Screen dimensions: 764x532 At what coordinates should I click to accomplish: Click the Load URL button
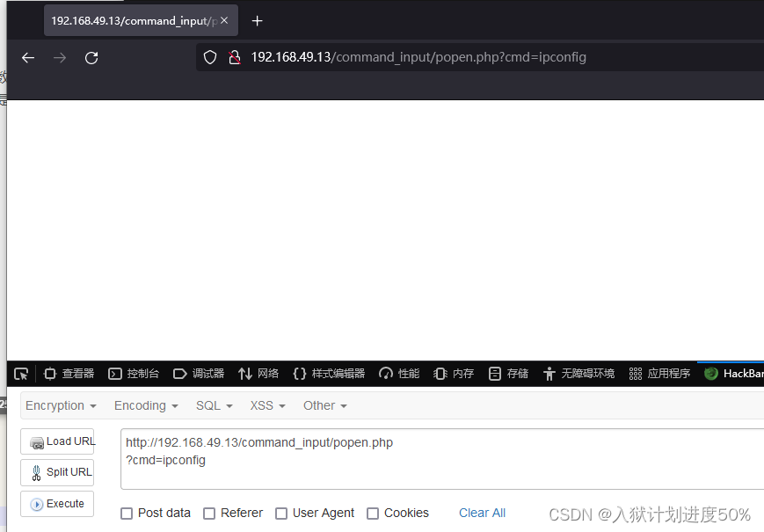[57, 441]
